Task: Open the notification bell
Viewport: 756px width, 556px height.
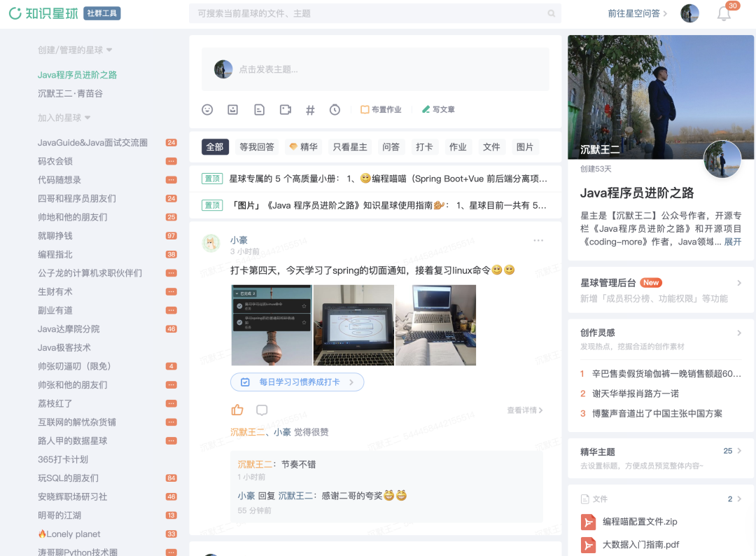Action: click(724, 14)
